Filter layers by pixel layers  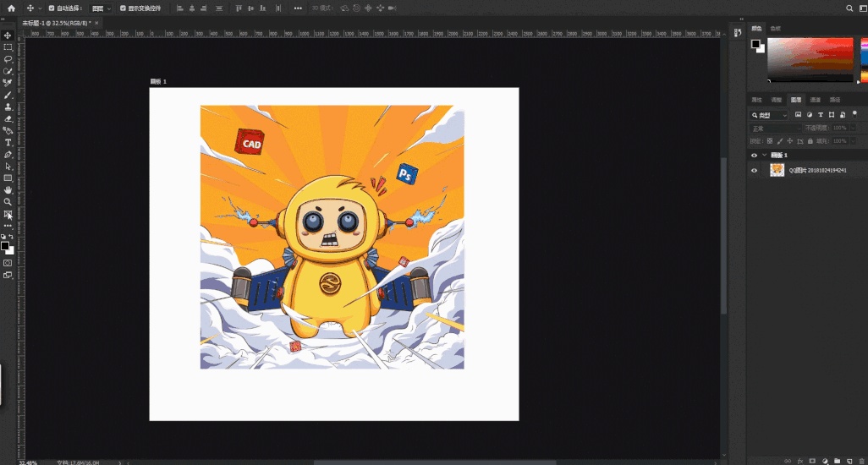(x=799, y=115)
